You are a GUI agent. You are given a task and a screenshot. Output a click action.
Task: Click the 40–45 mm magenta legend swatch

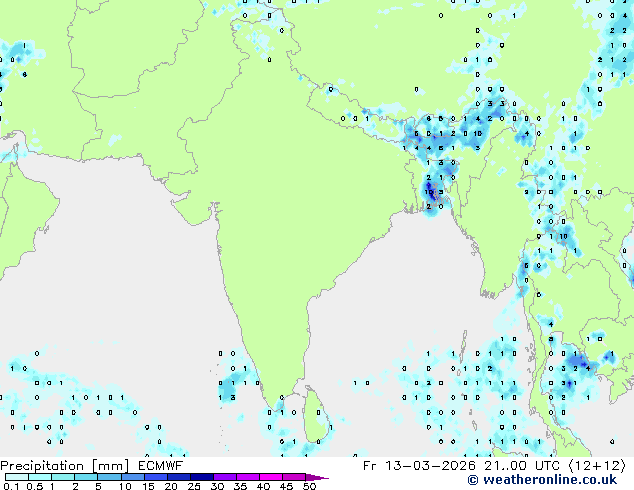pos(271,477)
